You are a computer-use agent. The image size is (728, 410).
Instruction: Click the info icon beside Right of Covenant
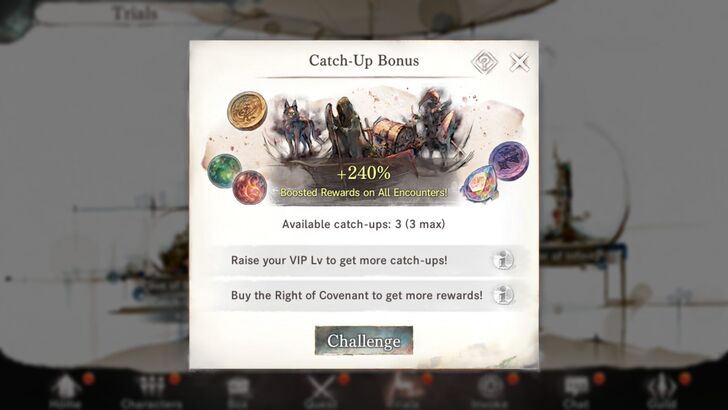pyautogui.click(x=503, y=295)
